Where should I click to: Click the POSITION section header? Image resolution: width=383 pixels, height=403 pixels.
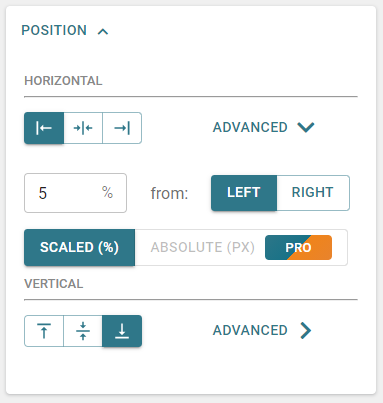(x=54, y=30)
